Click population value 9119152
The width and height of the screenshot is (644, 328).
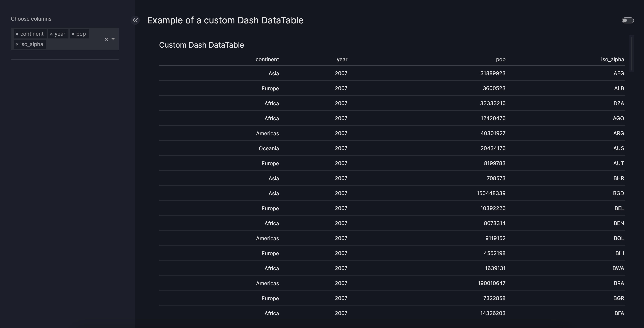(495, 238)
